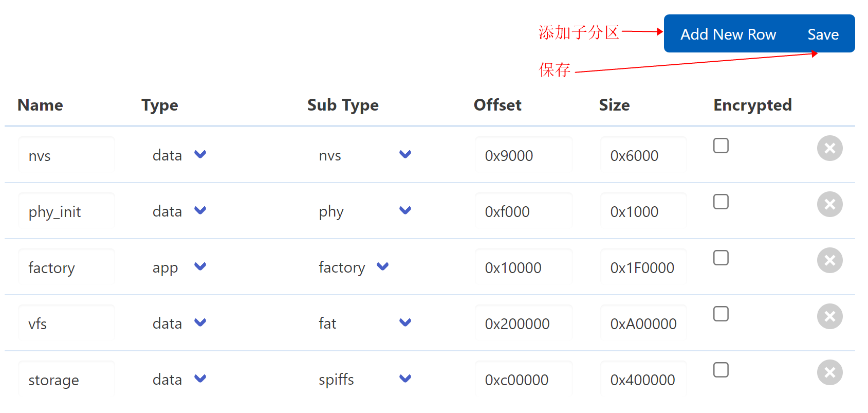Image resolution: width=868 pixels, height=413 pixels.
Task: Edit the phy_init name field
Action: coord(66,211)
